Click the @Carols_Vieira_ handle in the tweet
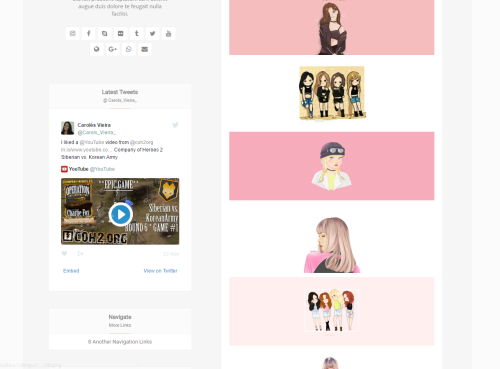Viewport: 500px width, 369px height. click(x=97, y=132)
